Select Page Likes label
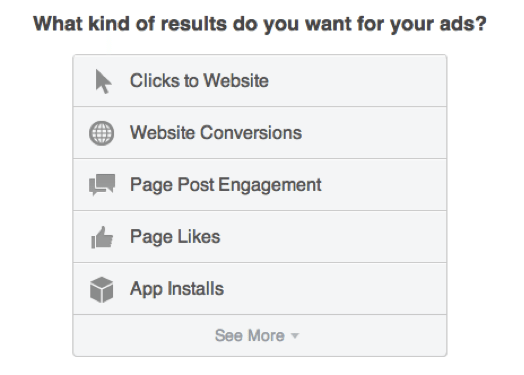 (175, 237)
